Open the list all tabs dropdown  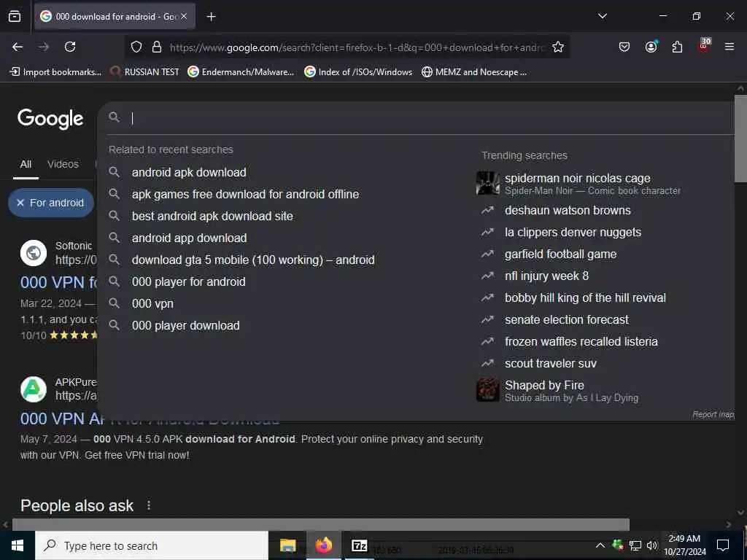[x=602, y=16]
